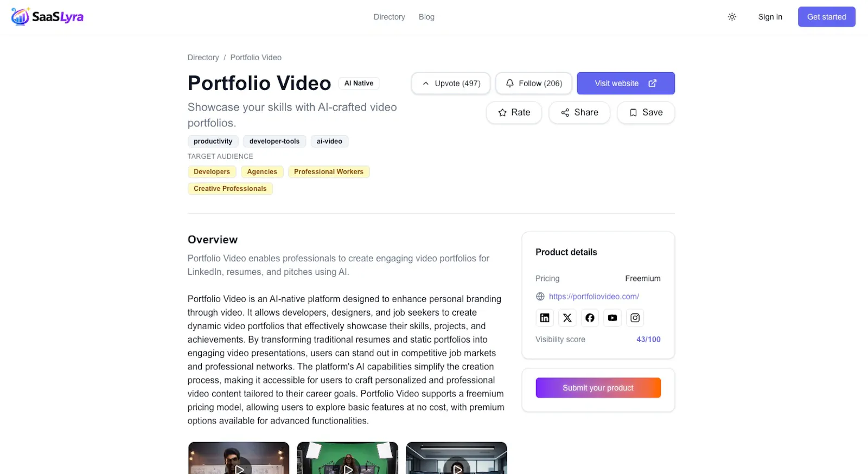Viewport: 868px width, 474px height.
Task: Click the Share button
Action: [x=579, y=113]
